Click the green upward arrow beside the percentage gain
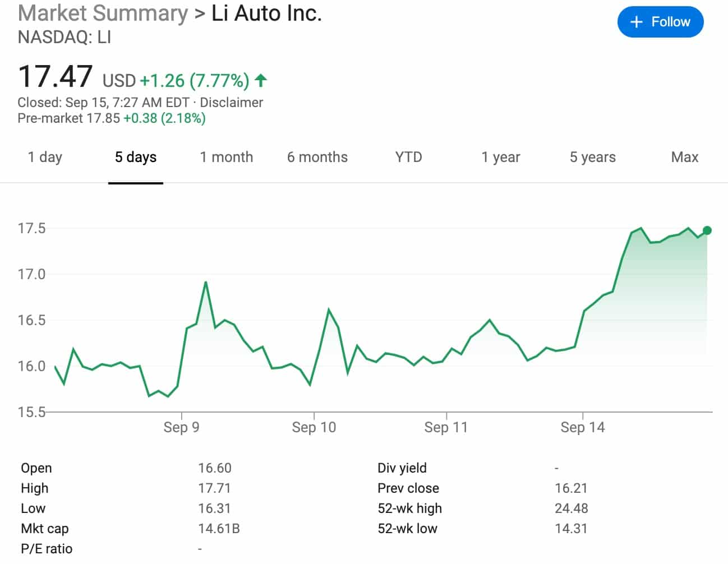Screen dimensions: 728x564 point(260,81)
